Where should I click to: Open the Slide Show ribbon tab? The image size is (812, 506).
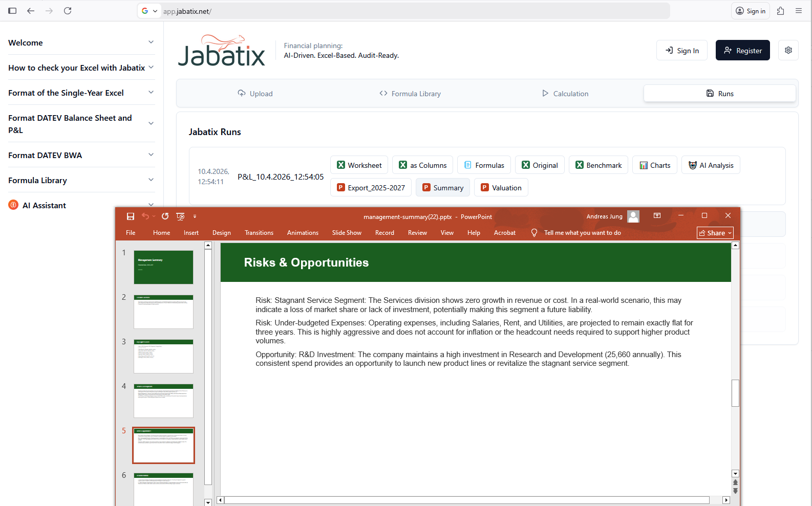[x=347, y=233]
